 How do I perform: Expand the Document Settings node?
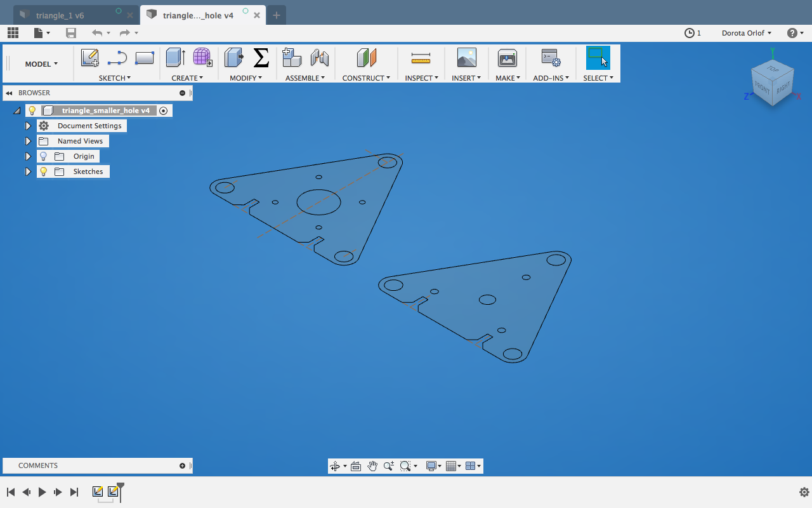(28, 126)
